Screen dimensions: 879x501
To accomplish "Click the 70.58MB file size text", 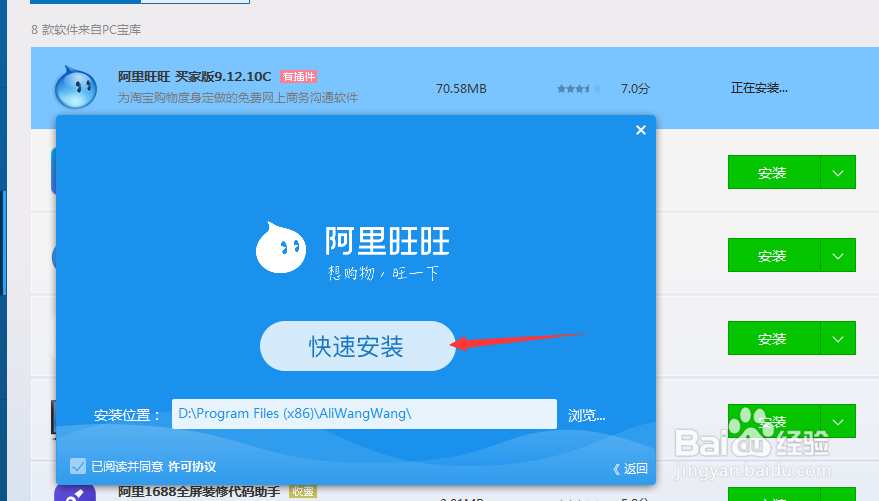I will pos(461,89).
